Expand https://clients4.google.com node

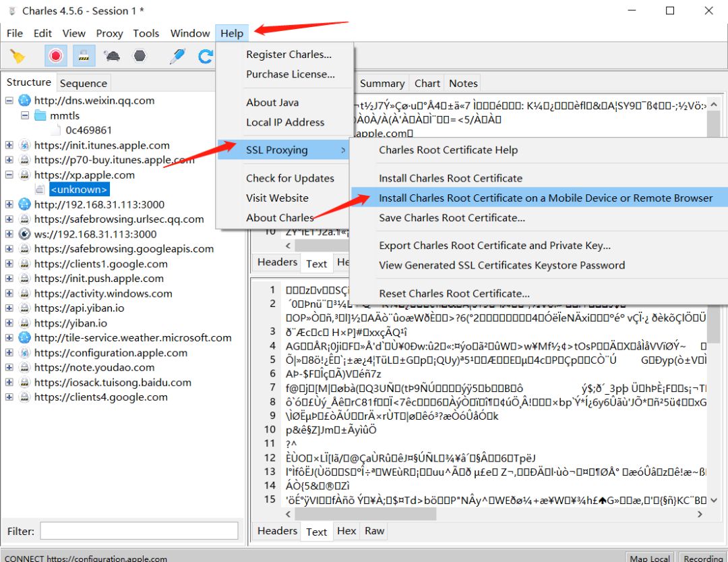point(9,397)
